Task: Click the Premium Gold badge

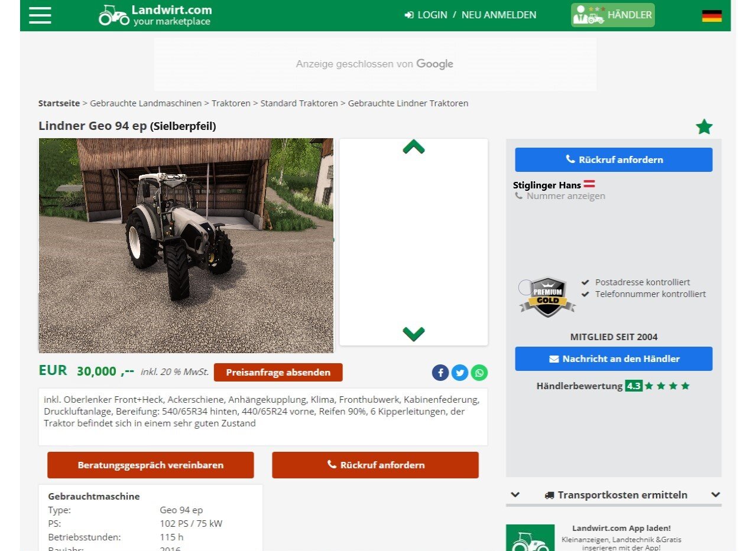Action: (x=547, y=297)
